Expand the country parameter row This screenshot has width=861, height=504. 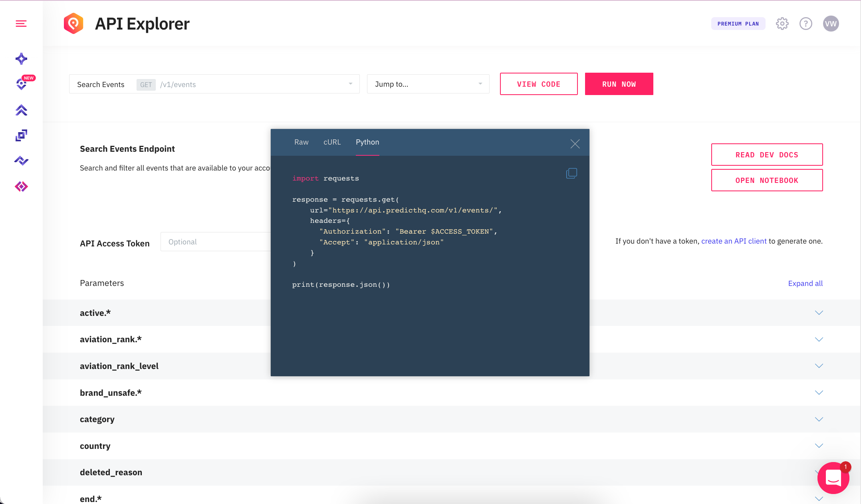pyautogui.click(x=819, y=446)
